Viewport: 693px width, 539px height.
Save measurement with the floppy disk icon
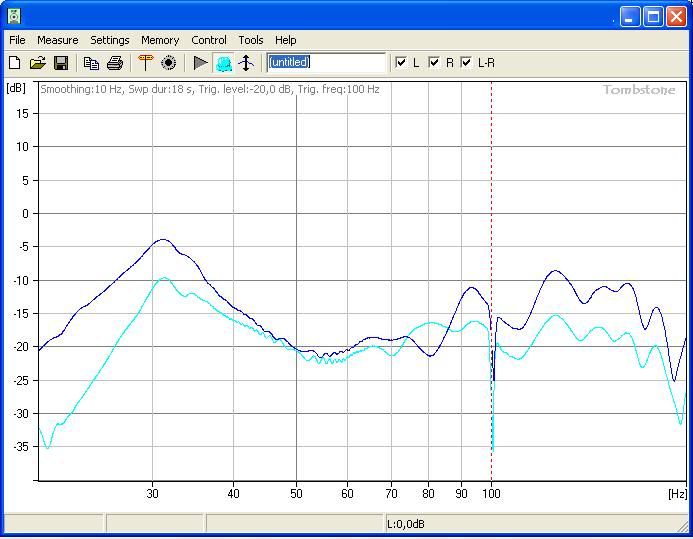[x=61, y=63]
